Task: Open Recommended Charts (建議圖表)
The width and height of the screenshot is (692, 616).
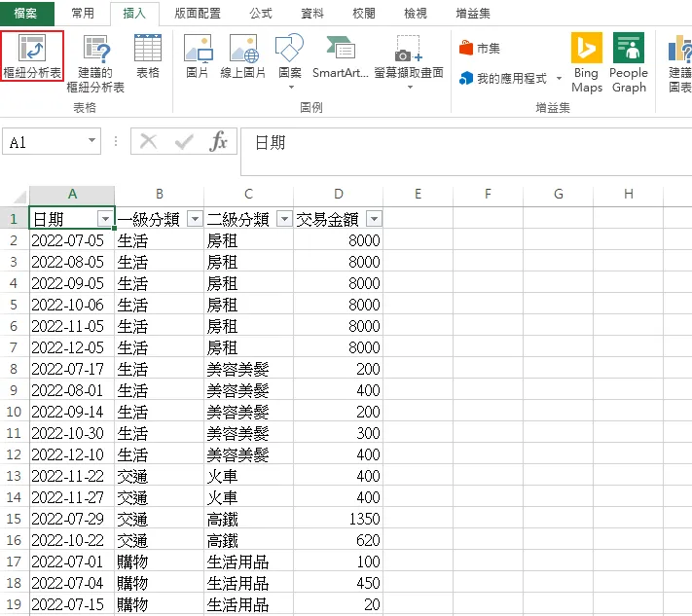Action: (679, 63)
